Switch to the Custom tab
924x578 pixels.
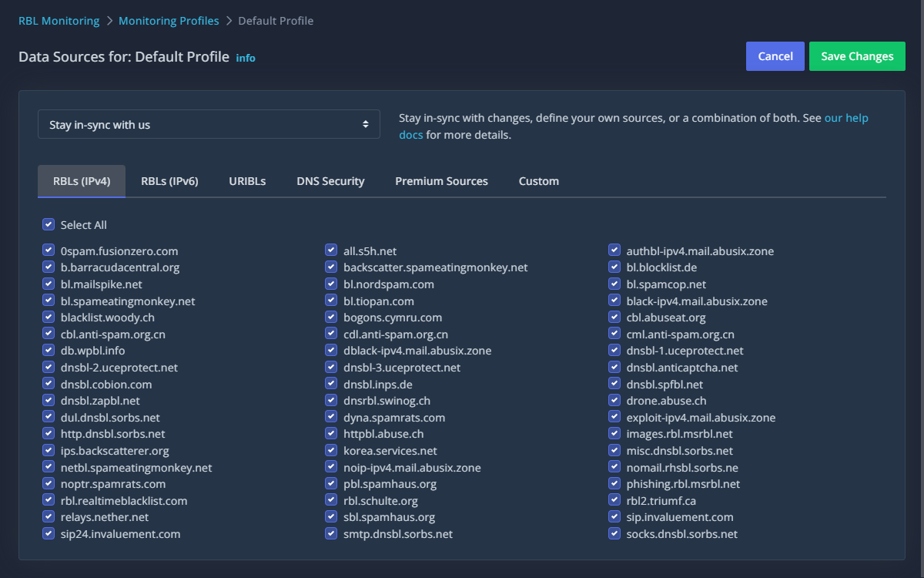click(538, 180)
